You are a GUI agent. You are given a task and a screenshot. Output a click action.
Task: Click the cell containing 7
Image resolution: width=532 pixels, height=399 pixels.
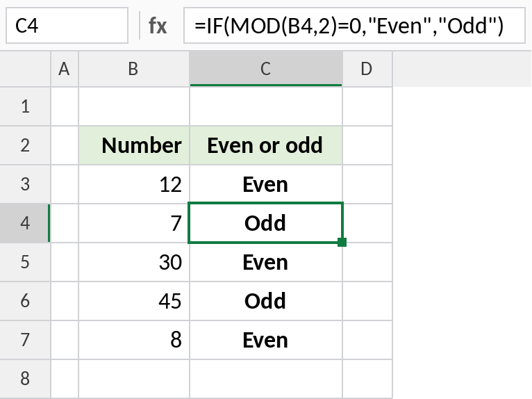[134, 223]
